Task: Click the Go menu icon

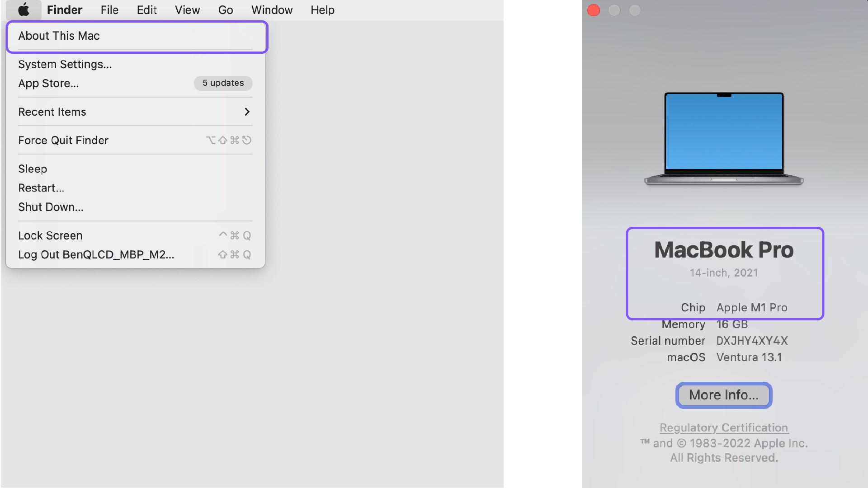Action: (225, 9)
